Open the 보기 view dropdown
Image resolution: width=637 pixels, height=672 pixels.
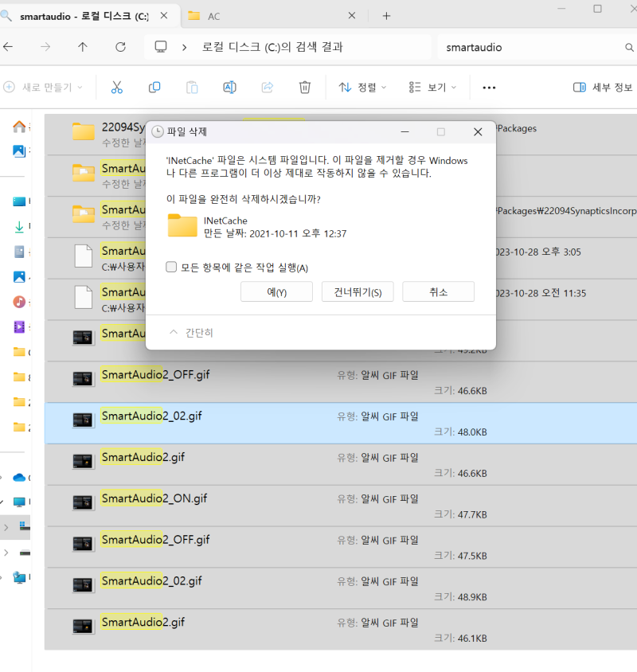432,88
